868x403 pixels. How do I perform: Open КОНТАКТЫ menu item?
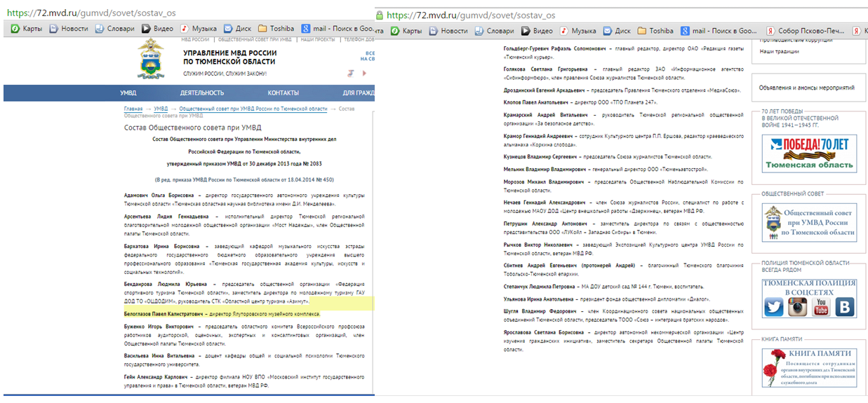pyautogui.click(x=283, y=93)
